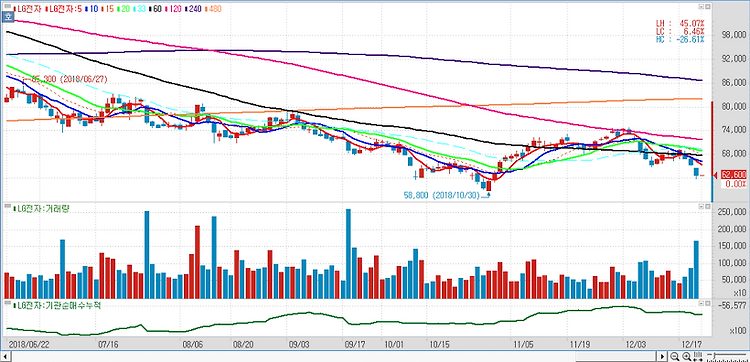This screenshot has width=750, height=362.
Task: Select the first LG전자 price legend
Action: point(27,9)
